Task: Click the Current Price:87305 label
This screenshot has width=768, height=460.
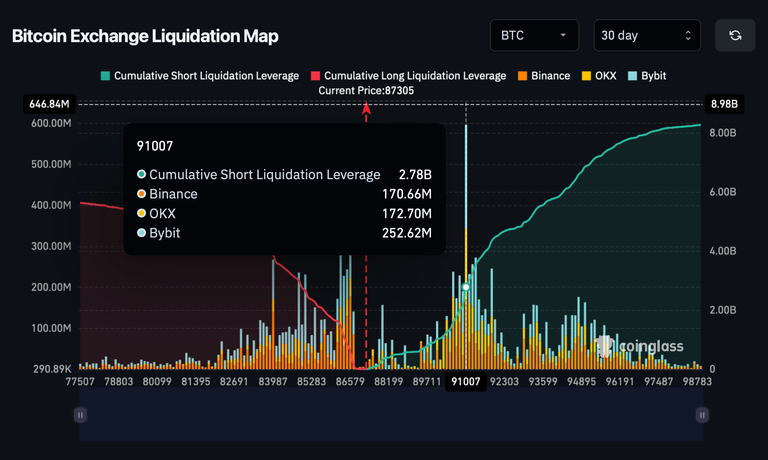Action: [366, 90]
